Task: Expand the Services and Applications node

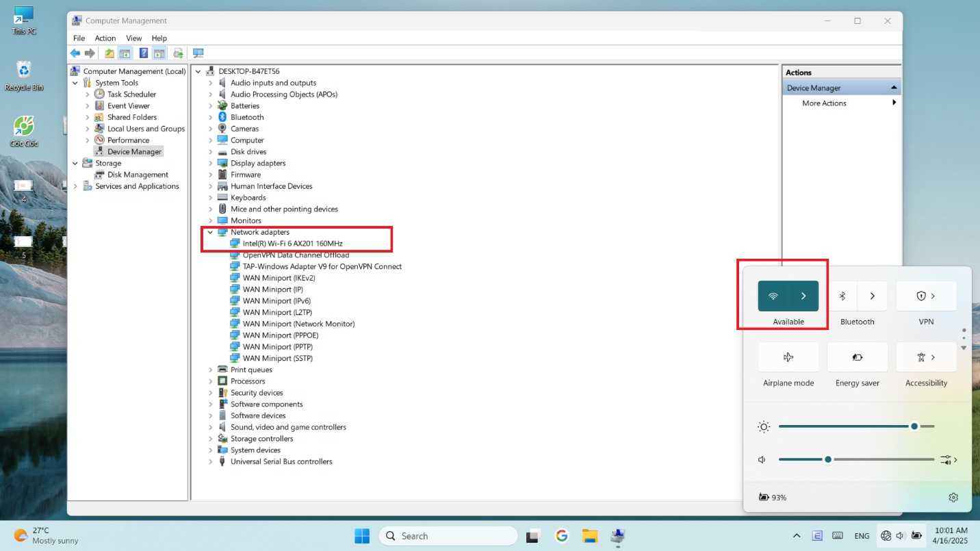Action: click(x=75, y=186)
